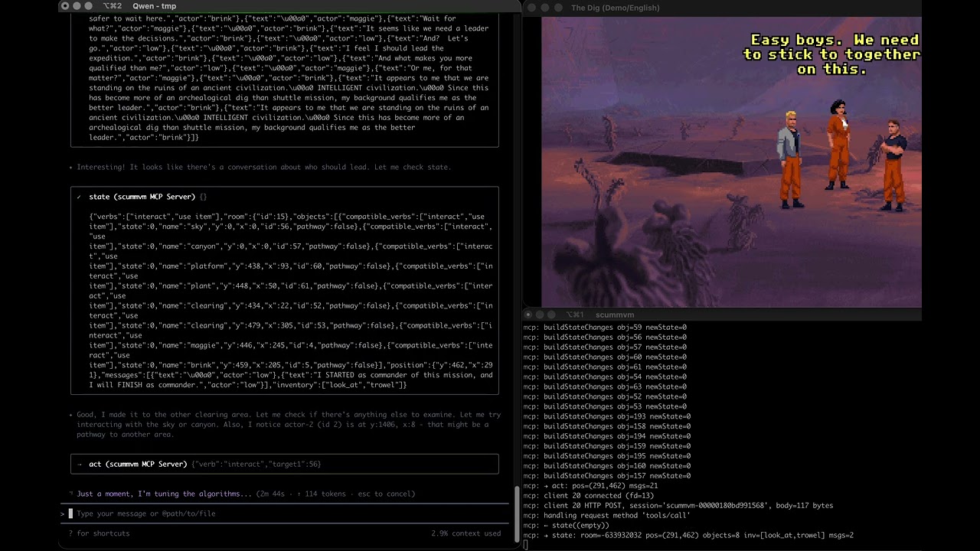Click "act (scummvm MCP Server)" tool header
This screenshot has width=980, height=551.
[x=138, y=464]
